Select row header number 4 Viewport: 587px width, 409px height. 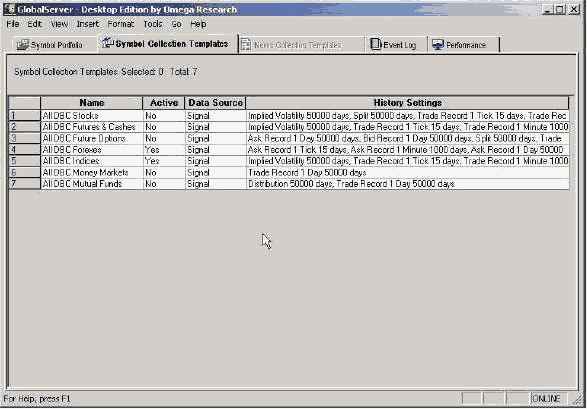24,150
